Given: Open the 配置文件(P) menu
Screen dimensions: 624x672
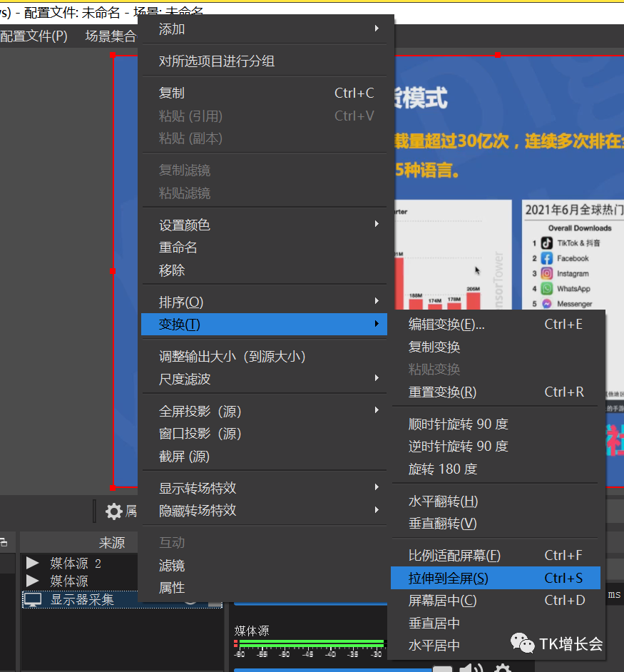Looking at the screenshot, I should [x=34, y=36].
